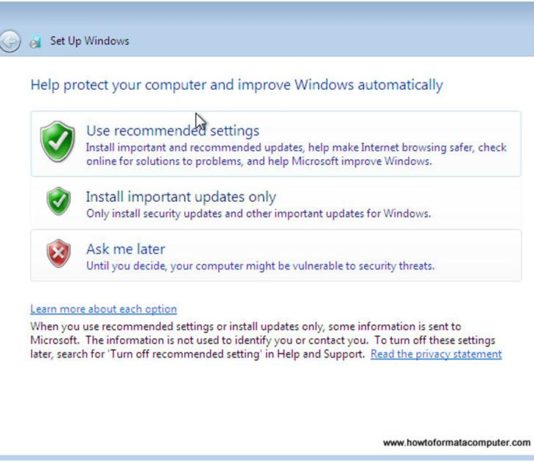Screen dimensions: 534x462
Task: Click the Set Up Windows title icon
Action: click(x=35, y=42)
